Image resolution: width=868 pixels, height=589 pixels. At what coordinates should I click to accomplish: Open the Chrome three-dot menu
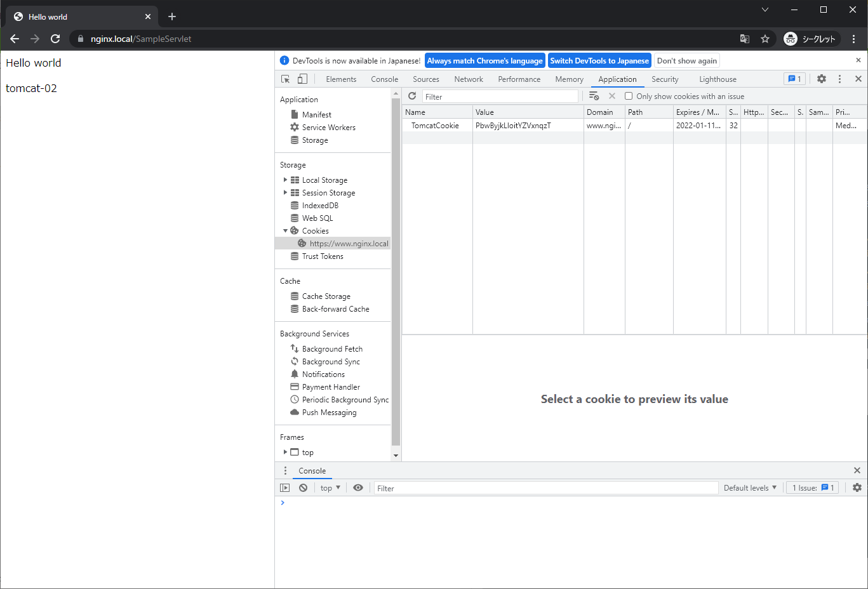(854, 39)
